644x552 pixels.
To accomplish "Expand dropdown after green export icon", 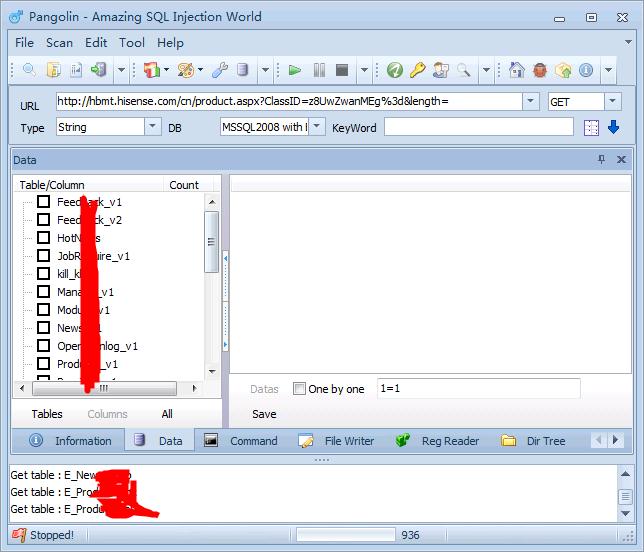I will [x=121, y=70].
